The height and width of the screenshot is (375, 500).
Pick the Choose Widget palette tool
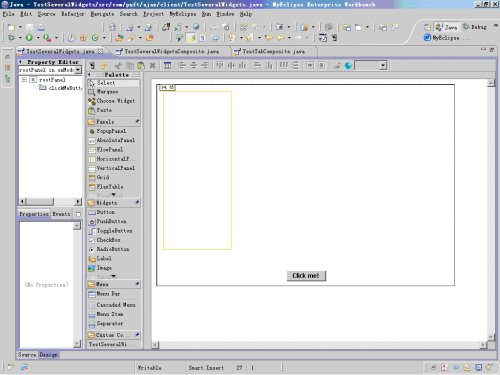113,101
